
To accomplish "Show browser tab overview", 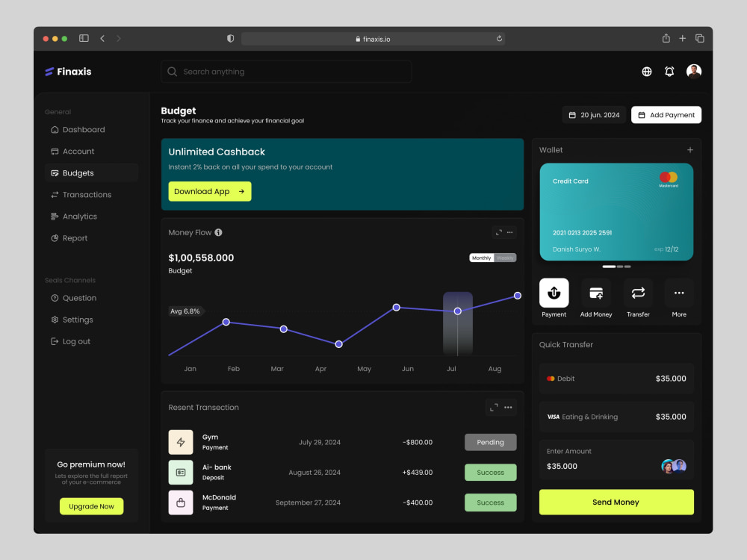I will [699, 38].
